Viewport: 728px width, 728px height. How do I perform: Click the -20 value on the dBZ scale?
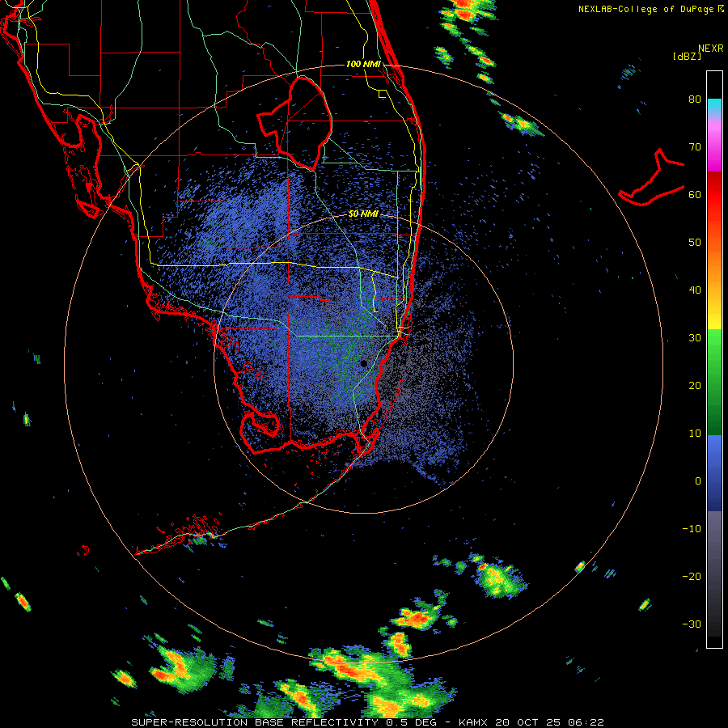(x=692, y=576)
